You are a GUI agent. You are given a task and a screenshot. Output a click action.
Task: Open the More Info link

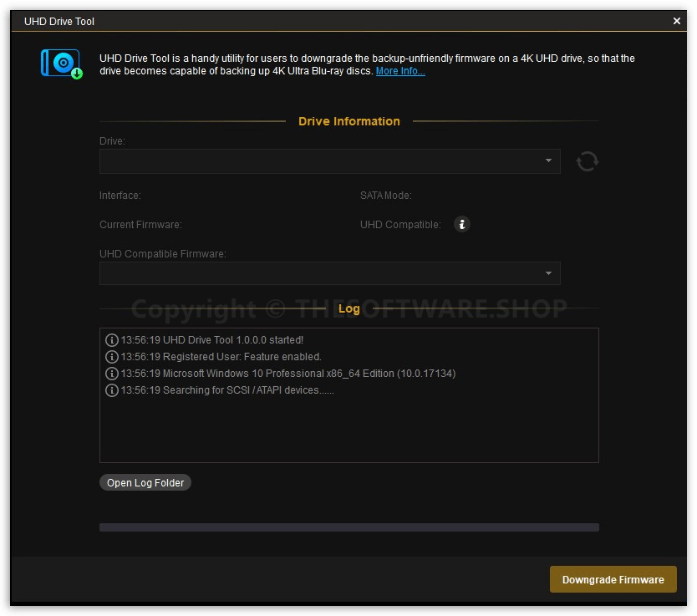tap(400, 71)
